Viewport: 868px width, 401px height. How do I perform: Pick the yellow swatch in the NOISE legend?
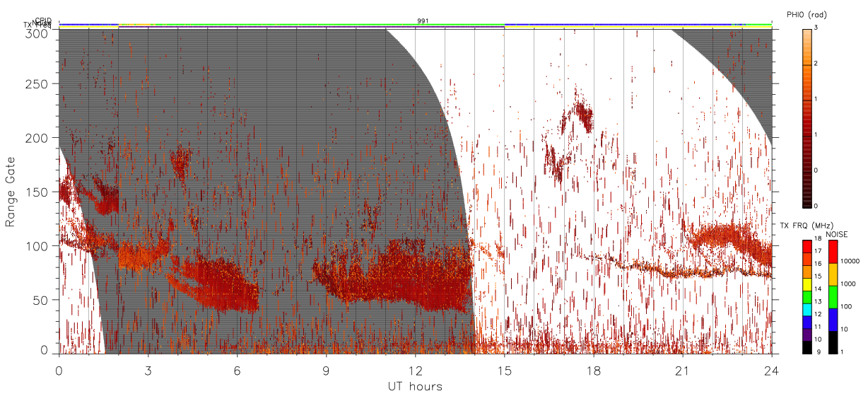[x=832, y=274]
